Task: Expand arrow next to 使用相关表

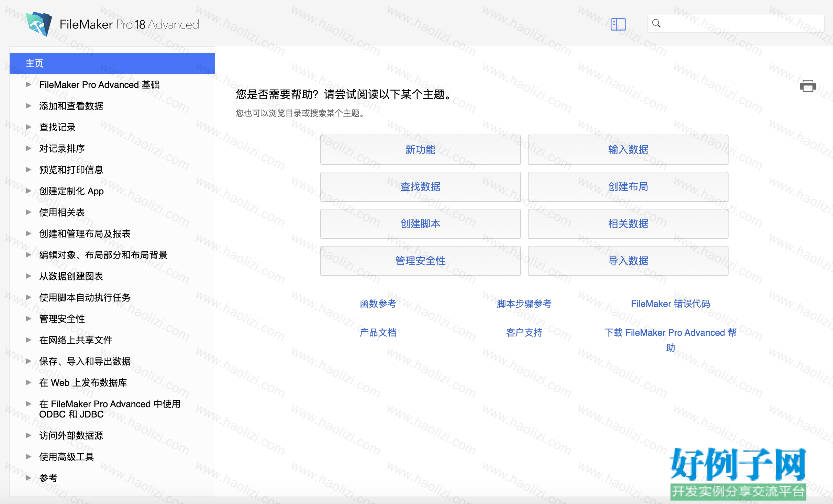Action: pos(29,212)
